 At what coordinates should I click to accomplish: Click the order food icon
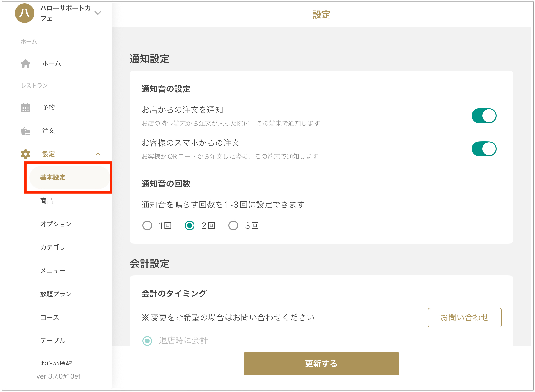coord(26,131)
